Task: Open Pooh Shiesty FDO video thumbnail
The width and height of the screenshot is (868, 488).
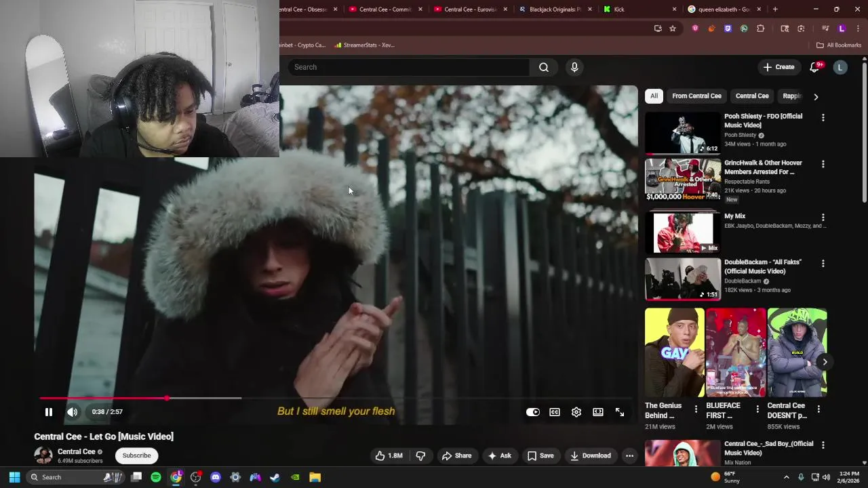Action: click(682, 133)
